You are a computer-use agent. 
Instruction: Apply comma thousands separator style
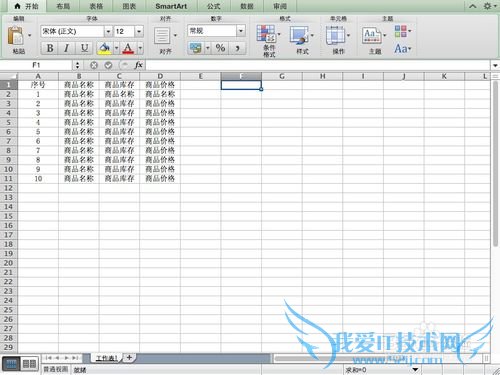point(237,48)
